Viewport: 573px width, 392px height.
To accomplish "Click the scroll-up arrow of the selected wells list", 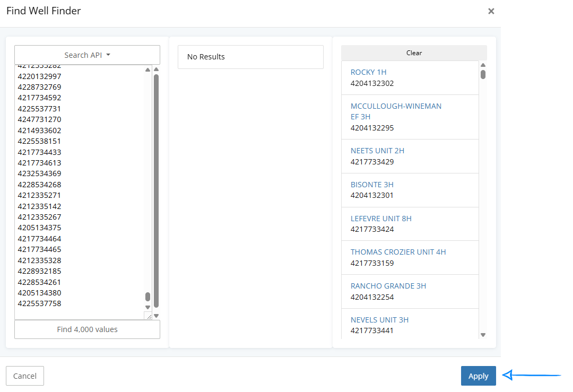I will 483,65.
